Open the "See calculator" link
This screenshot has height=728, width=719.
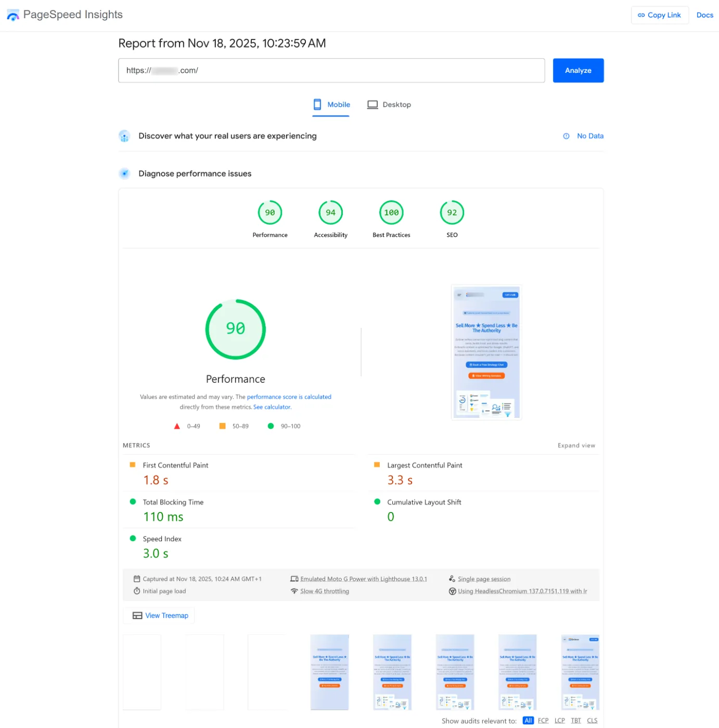272,407
